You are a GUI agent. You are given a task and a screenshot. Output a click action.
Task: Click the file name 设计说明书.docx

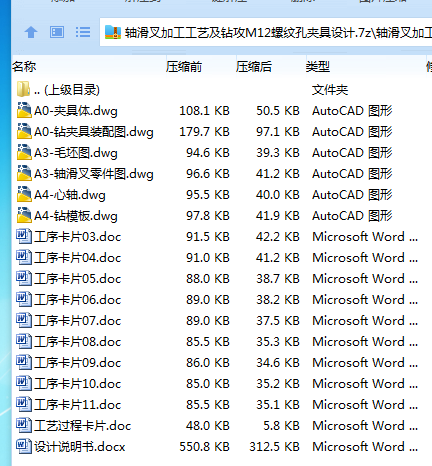(x=80, y=447)
